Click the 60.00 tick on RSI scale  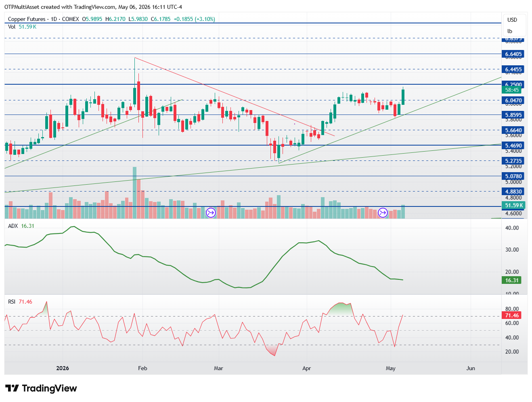pyautogui.click(x=512, y=323)
